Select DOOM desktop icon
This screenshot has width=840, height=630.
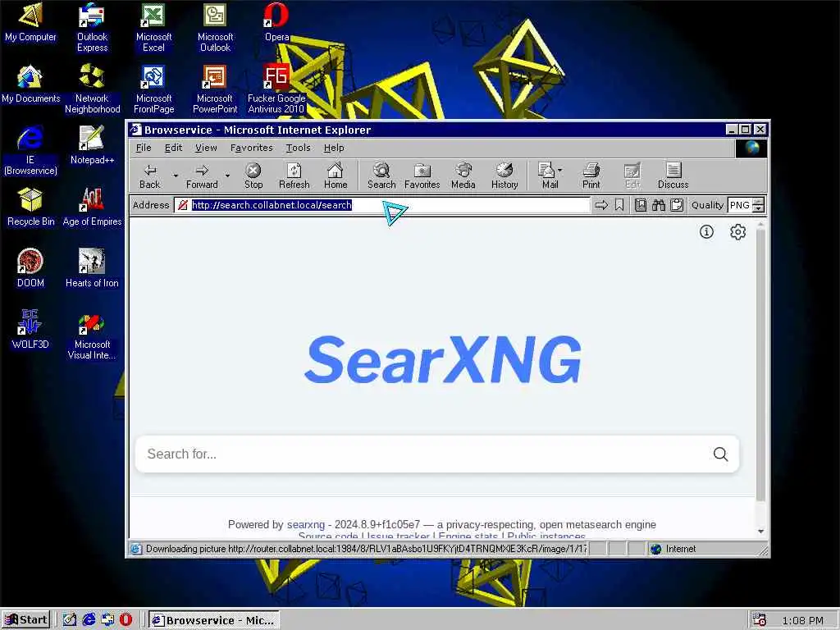[x=30, y=268]
